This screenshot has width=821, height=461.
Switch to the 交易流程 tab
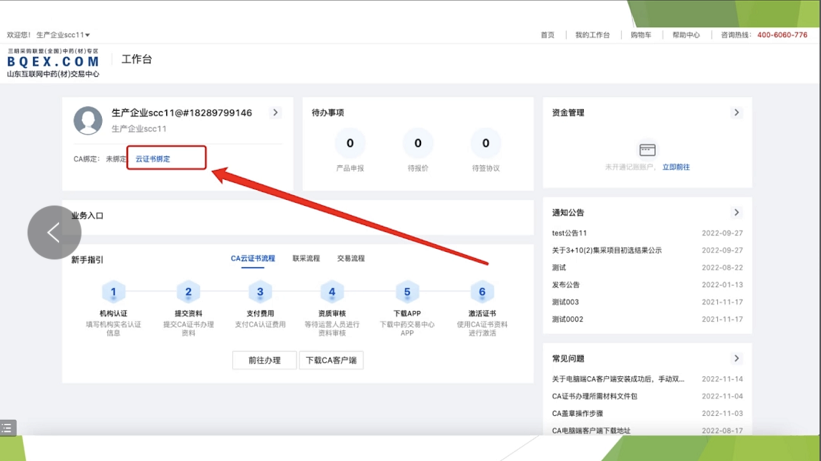(x=351, y=258)
